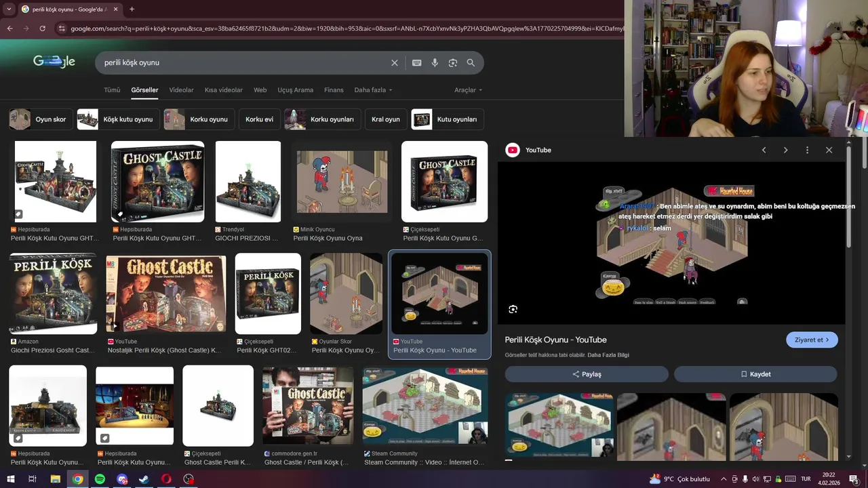The image size is (868, 488).
Task: Open the Windows Start menu
Action: (10, 479)
